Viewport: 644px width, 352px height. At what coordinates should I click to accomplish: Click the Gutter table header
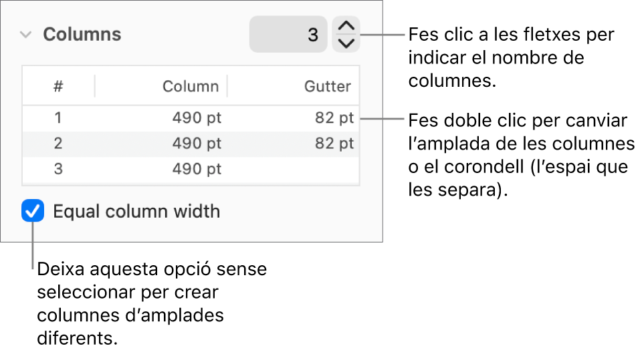click(328, 86)
